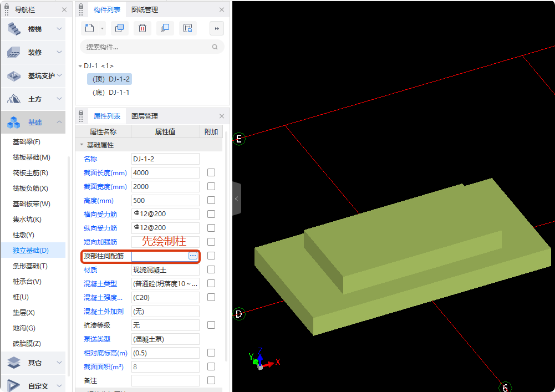
Task: Click the new component icon
Action: pyautogui.click(x=90, y=28)
